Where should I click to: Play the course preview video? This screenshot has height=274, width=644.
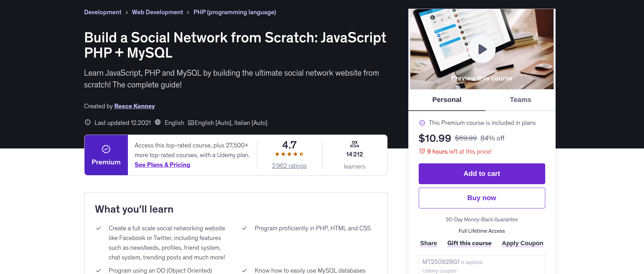(x=482, y=49)
